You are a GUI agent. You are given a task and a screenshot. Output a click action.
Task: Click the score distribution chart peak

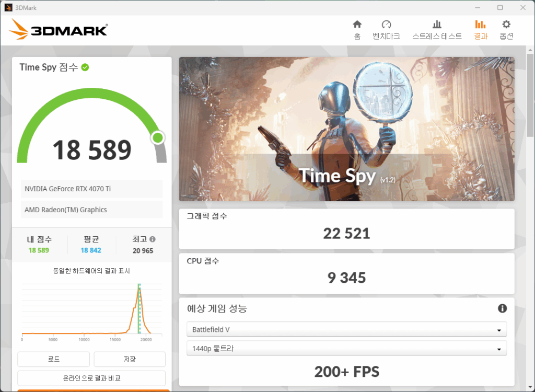(139, 287)
